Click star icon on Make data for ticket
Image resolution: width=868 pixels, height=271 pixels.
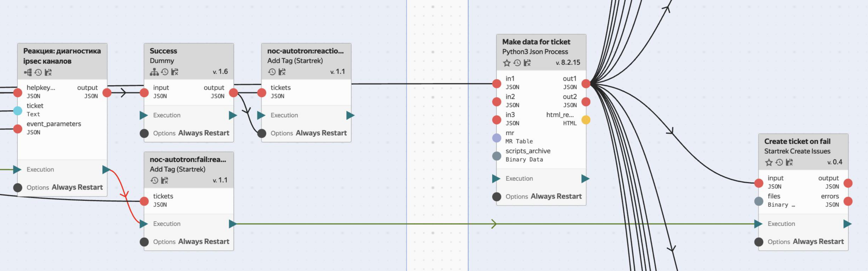506,63
